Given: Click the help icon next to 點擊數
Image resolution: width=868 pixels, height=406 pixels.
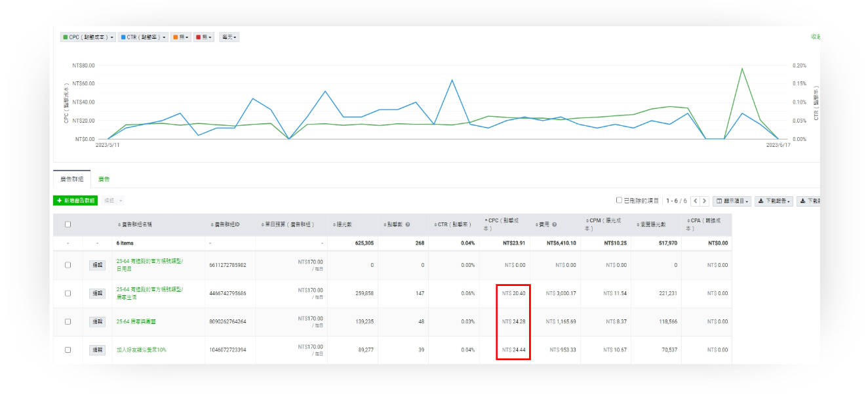Looking at the screenshot, I should coord(408,224).
